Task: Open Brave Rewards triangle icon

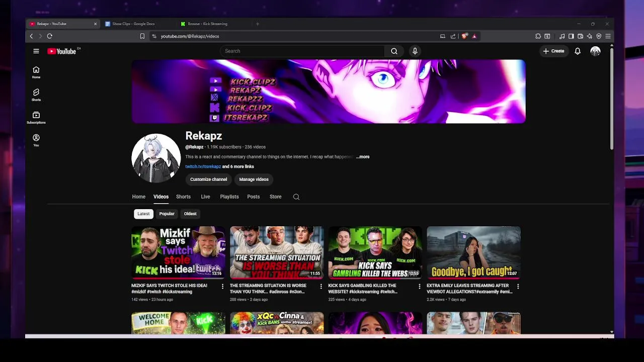Action: point(474,36)
